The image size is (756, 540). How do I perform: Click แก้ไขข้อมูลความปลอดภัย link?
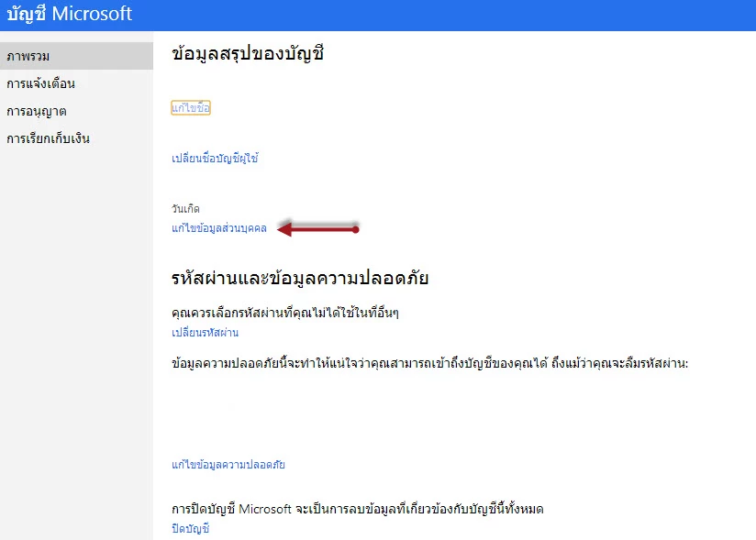click(x=228, y=465)
